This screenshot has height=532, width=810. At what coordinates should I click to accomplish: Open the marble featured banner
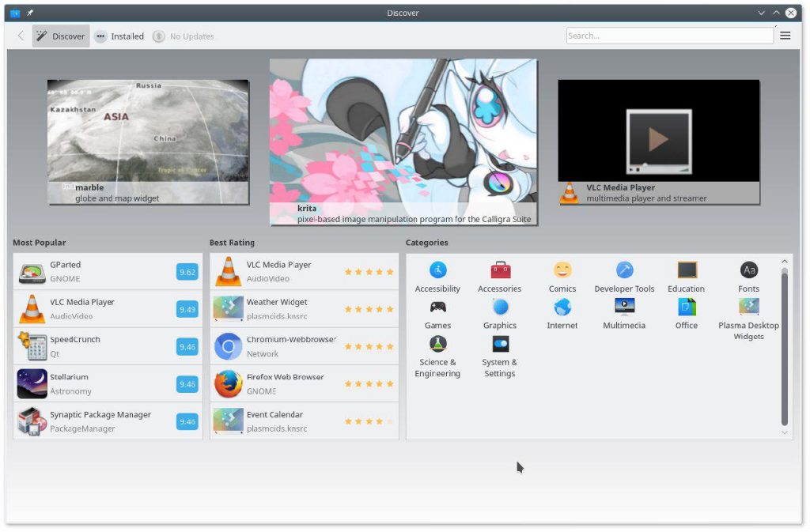pyautogui.click(x=148, y=142)
